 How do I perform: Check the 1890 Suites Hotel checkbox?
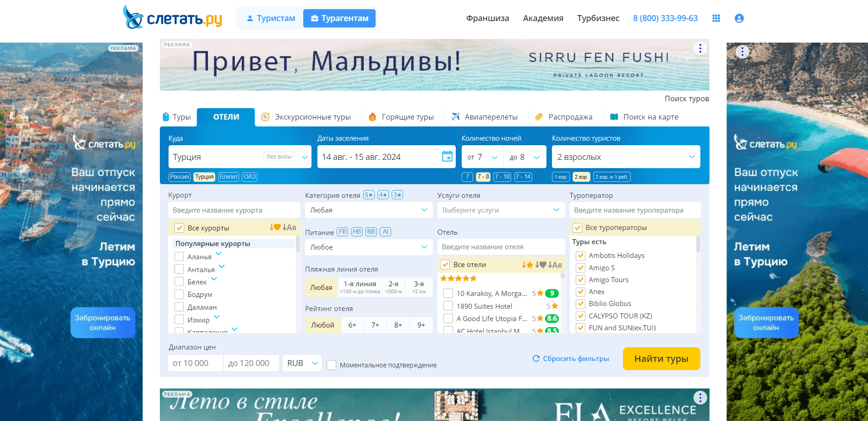[448, 306]
